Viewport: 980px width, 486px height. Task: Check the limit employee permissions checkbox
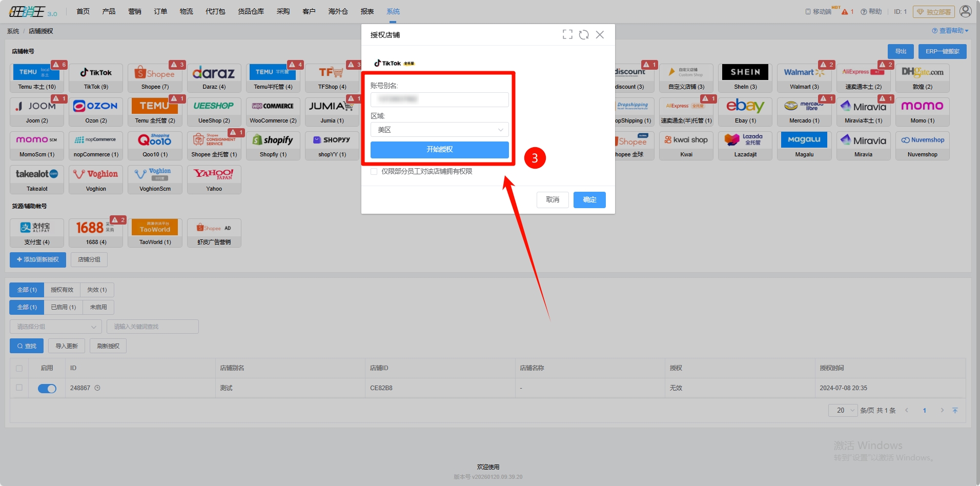[374, 172]
